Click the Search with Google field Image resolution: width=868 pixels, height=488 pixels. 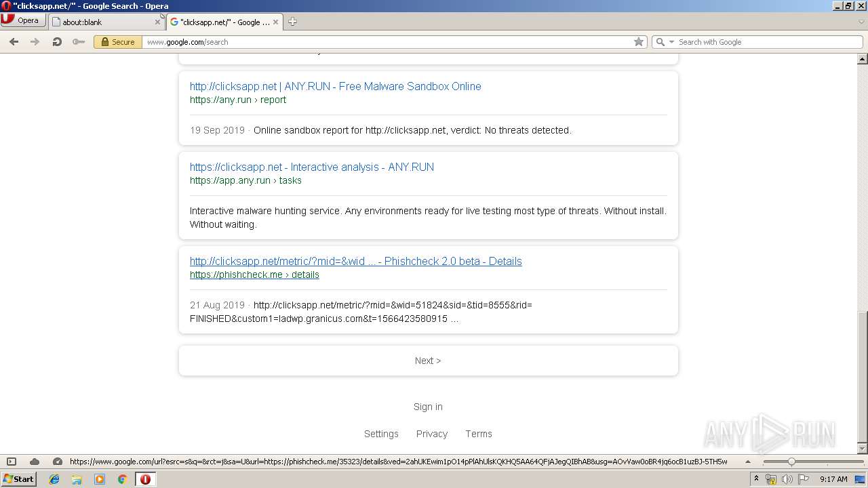pyautogui.click(x=768, y=42)
